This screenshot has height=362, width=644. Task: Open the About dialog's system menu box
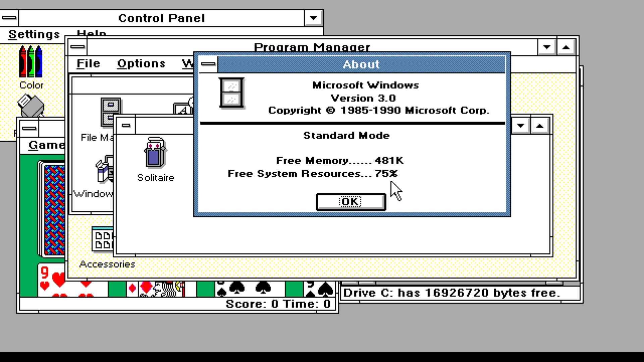(208, 64)
